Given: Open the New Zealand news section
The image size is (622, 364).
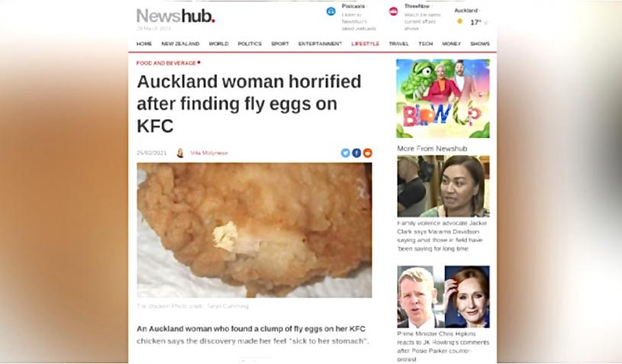Looking at the screenshot, I should tap(180, 43).
